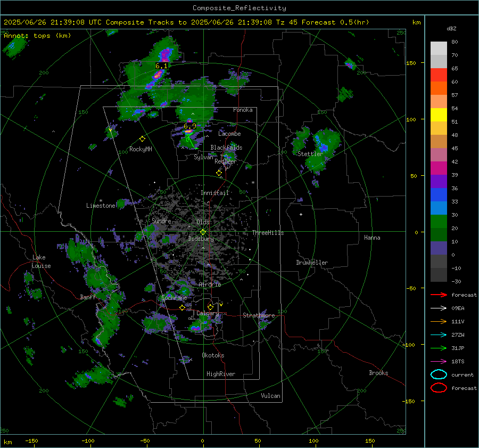Click the green storm track line near Sylvan

(x=191, y=142)
